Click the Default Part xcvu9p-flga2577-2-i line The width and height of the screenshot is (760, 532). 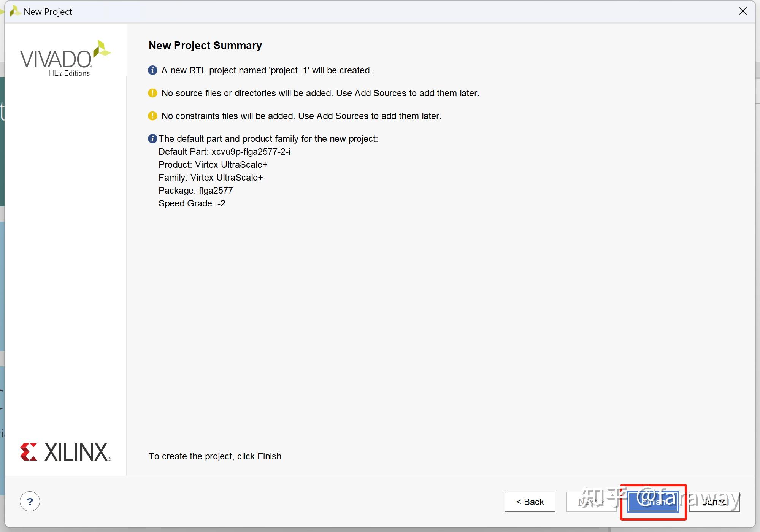[x=224, y=152]
